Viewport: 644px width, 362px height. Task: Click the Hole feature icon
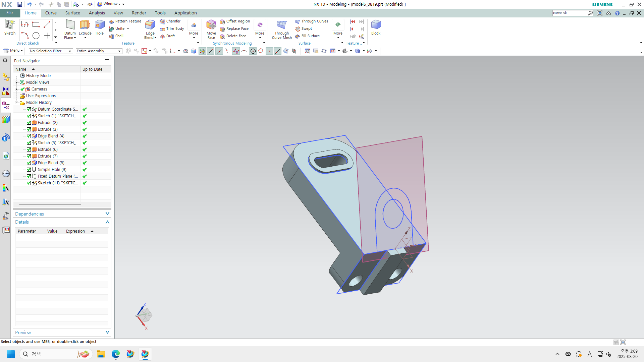click(x=100, y=25)
